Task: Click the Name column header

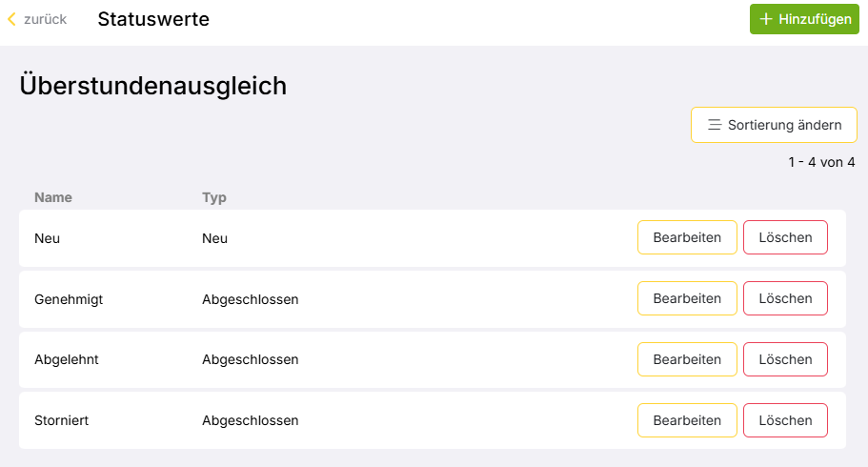Action: tap(53, 198)
